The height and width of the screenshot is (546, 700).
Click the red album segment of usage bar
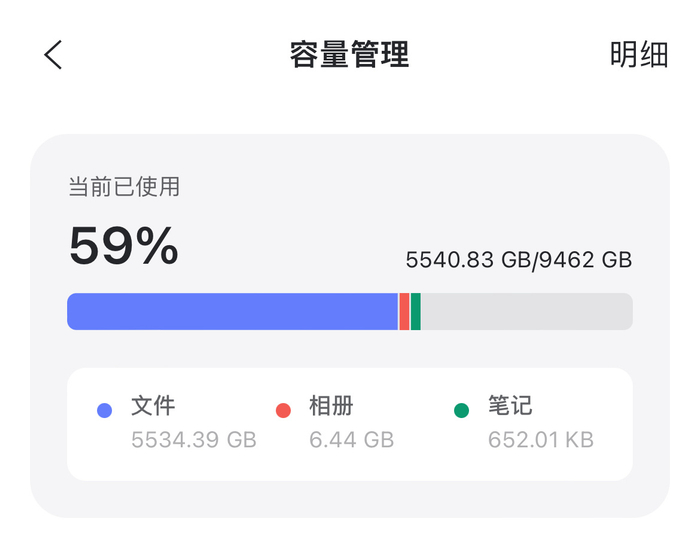404,311
